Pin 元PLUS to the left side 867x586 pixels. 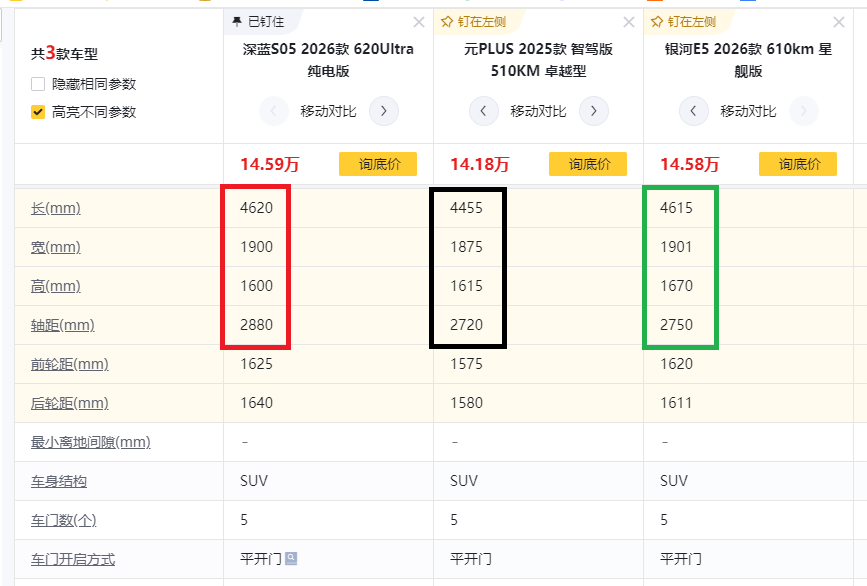pos(473,22)
